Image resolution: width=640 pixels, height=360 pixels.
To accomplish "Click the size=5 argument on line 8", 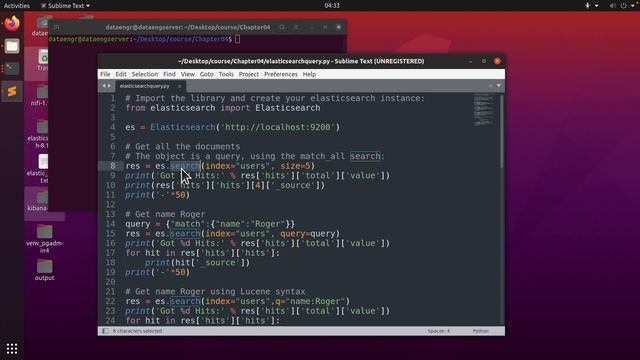I will coord(296,166).
